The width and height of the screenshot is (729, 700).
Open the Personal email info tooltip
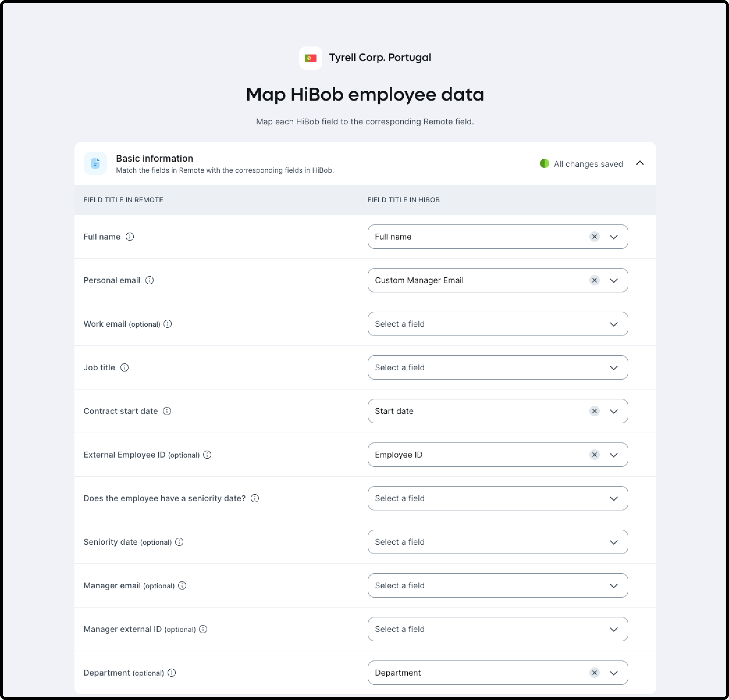pyautogui.click(x=150, y=280)
